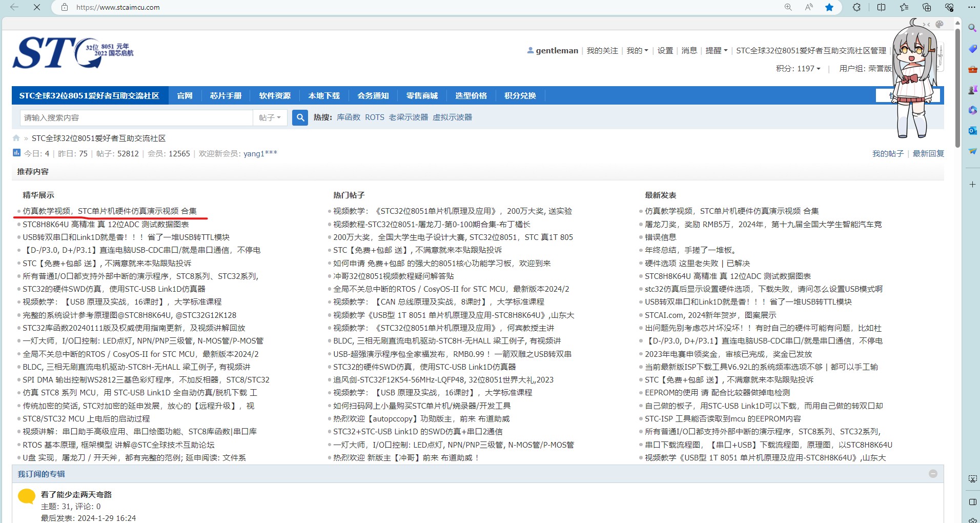980x523 pixels.
Task: Open 我的帖子 link
Action: coord(888,153)
